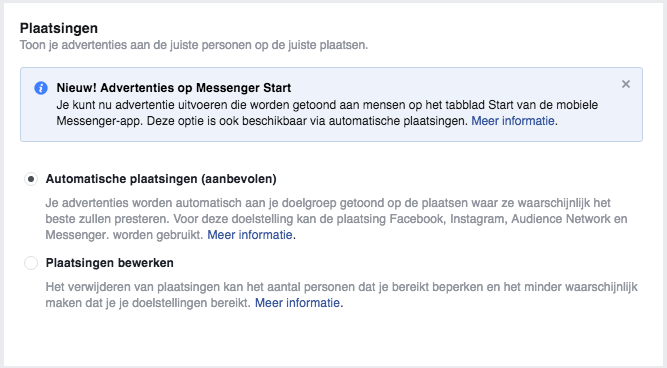Click the blue info icon in banner
The image size is (667, 368).
(41, 88)
